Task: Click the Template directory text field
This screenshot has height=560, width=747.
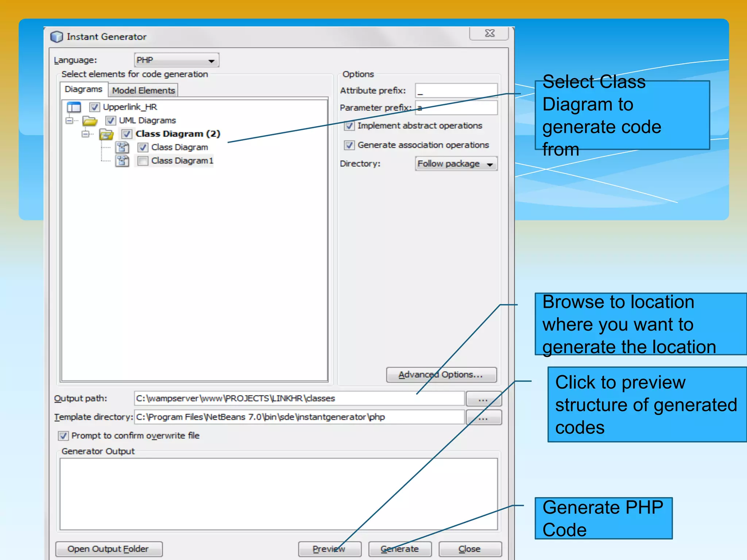Action: click(299, 417)
